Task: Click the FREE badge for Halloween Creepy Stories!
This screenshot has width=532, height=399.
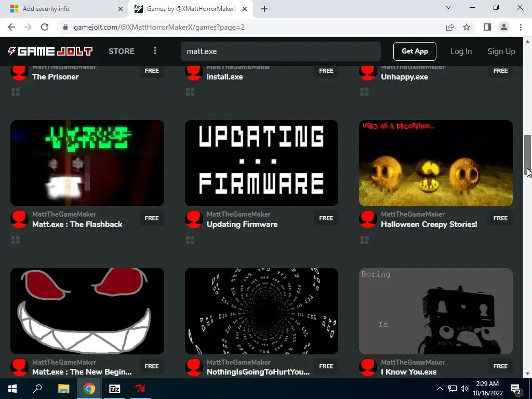Action: [500, 218]
